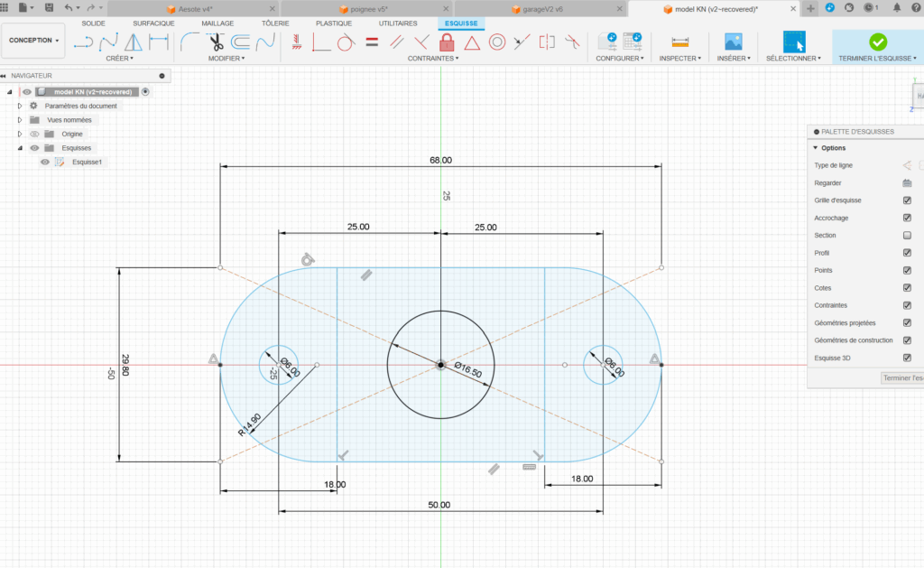Click the Insert image icon

[x=733, y=42]
